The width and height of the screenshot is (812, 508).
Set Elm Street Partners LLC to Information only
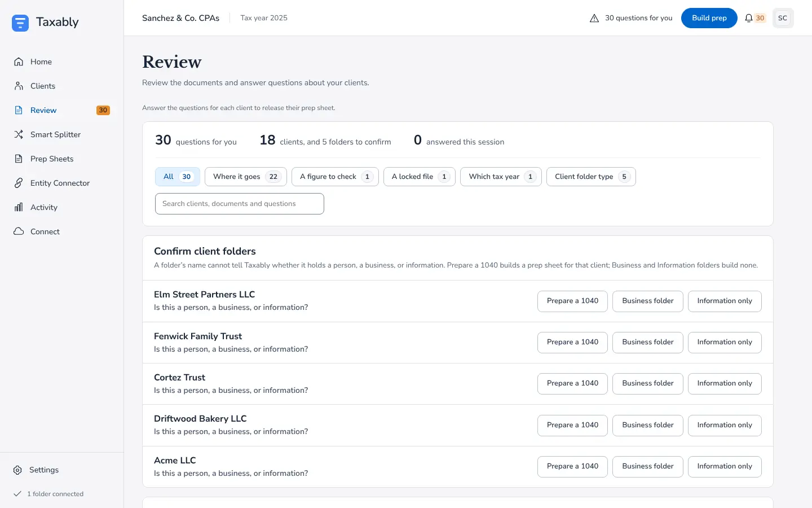725,301
